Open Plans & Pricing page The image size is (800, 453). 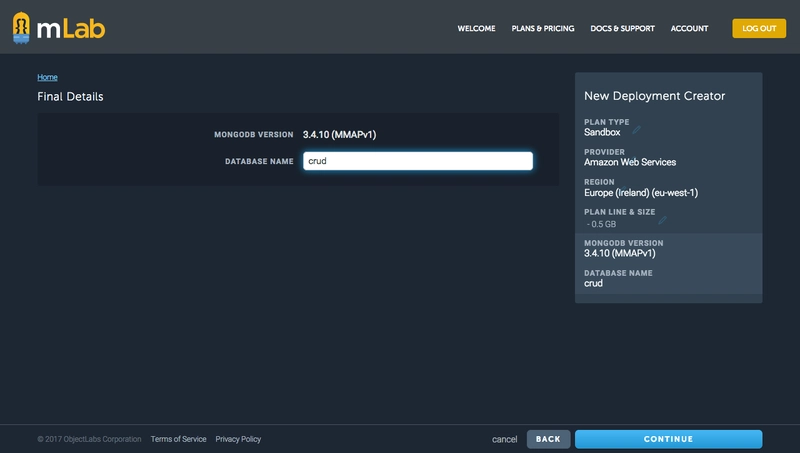(x=543, y=29)
